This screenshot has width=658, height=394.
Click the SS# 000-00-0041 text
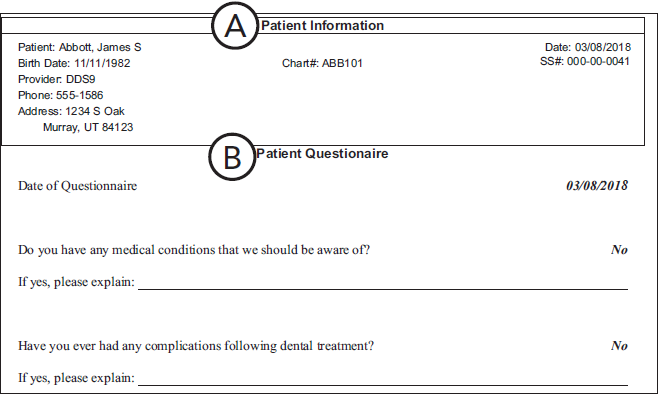pos(585,62)
